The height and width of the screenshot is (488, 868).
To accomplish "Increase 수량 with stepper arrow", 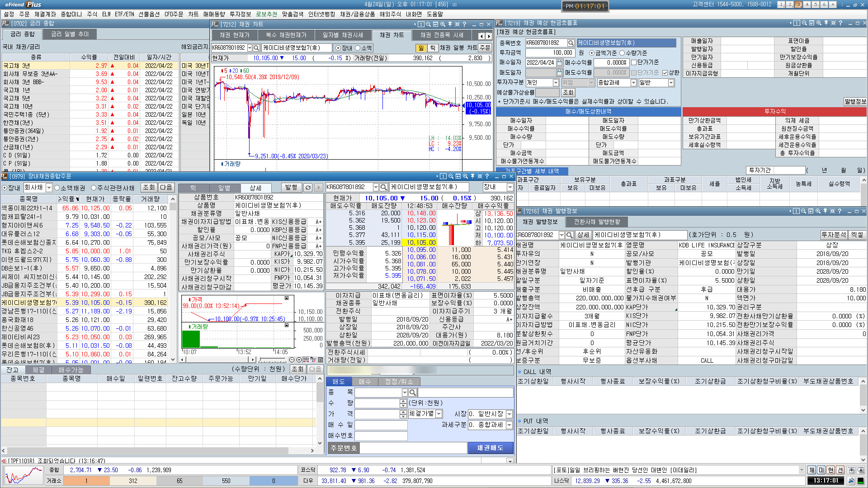I will coord(403,401).
